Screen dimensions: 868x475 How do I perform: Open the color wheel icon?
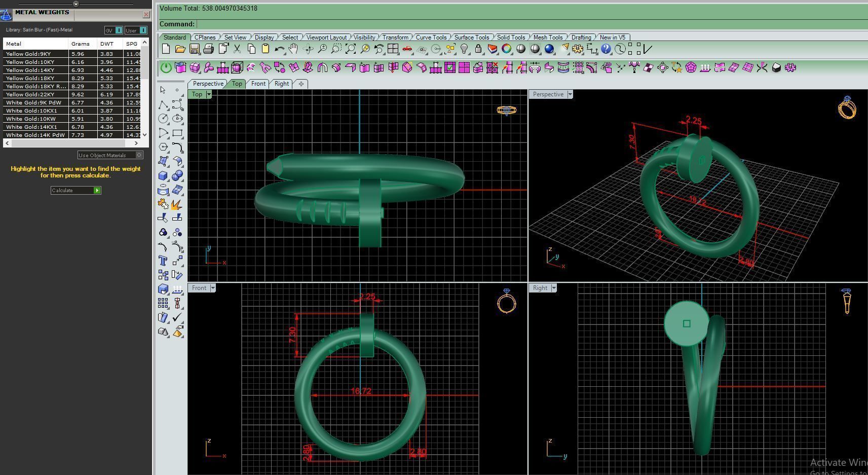(506, 49)
